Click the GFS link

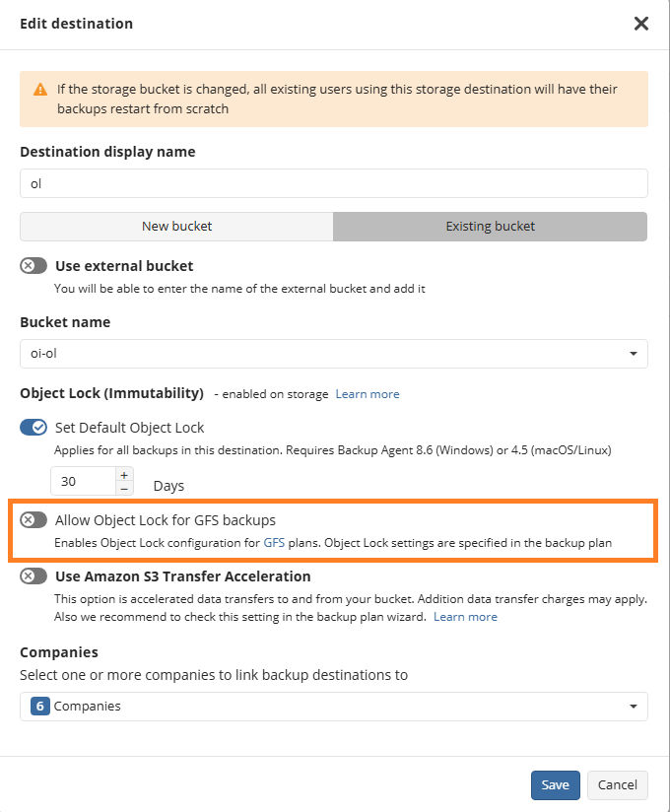tap(273, 543)
